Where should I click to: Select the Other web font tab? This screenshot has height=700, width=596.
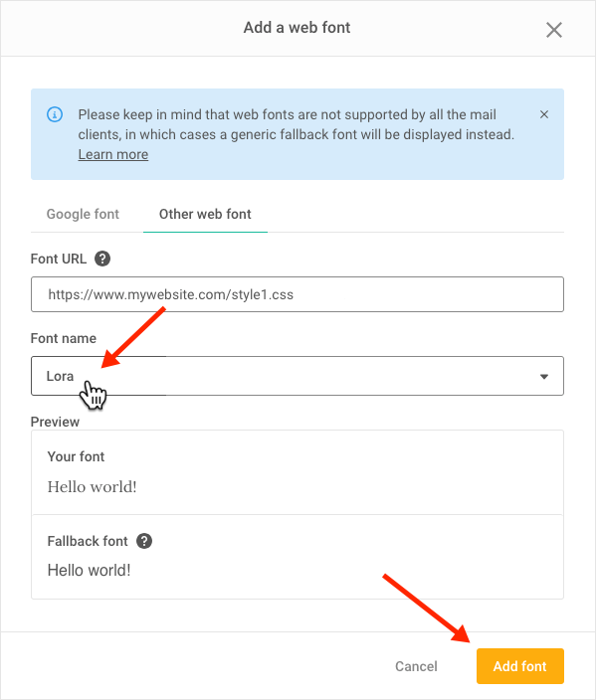point(205,214)
